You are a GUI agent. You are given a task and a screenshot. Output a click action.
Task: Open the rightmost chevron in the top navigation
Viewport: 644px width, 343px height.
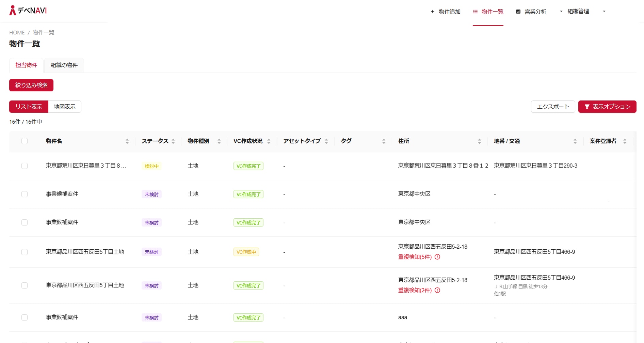pos(604,11)
